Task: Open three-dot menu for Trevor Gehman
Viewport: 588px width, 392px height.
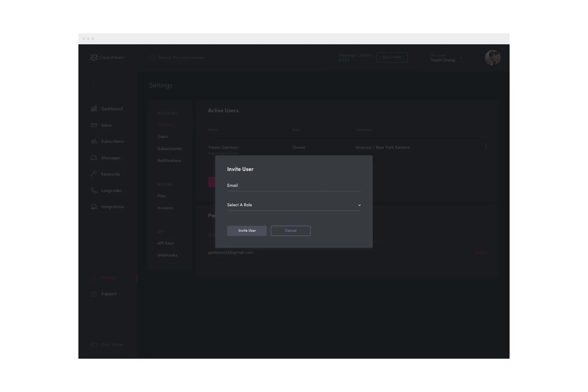Action: click(486, 147)
